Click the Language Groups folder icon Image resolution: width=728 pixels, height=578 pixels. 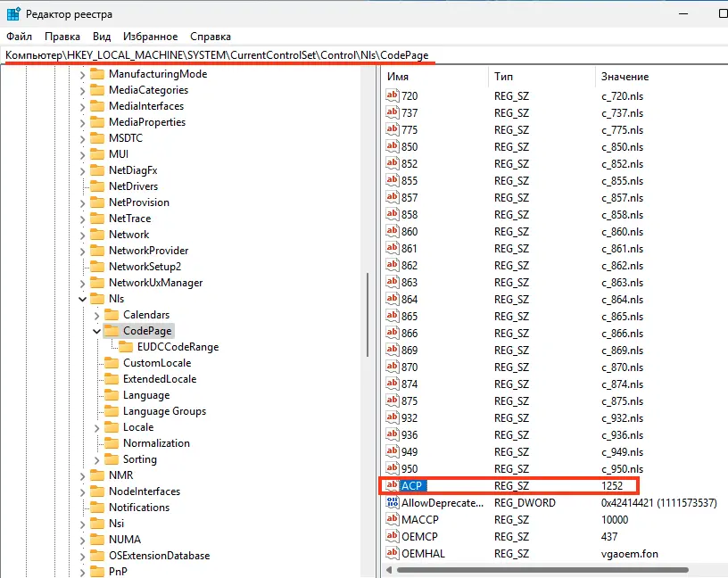pyautogui.click(x=112, y=410)
